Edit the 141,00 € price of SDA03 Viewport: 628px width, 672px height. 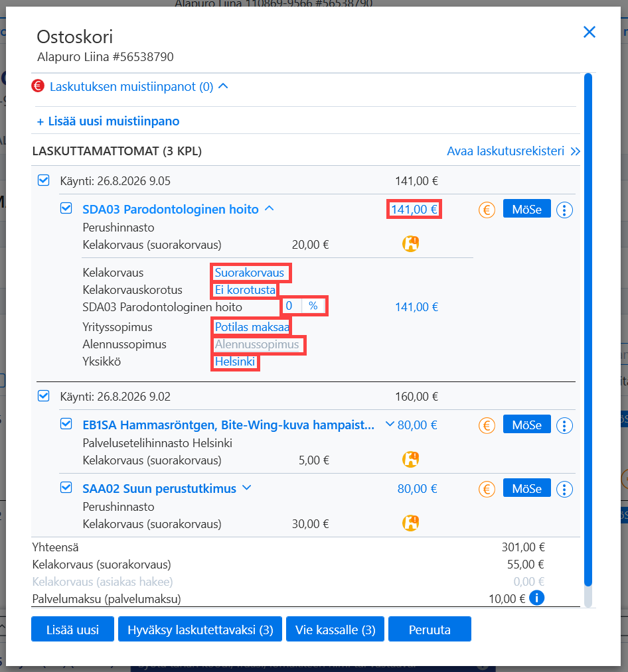click(414, 210)
